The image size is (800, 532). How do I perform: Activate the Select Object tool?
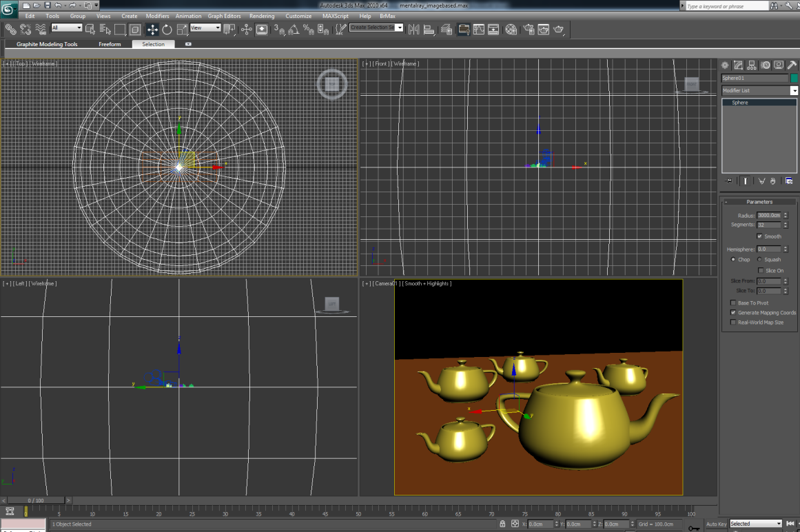[x=90, y=30]
